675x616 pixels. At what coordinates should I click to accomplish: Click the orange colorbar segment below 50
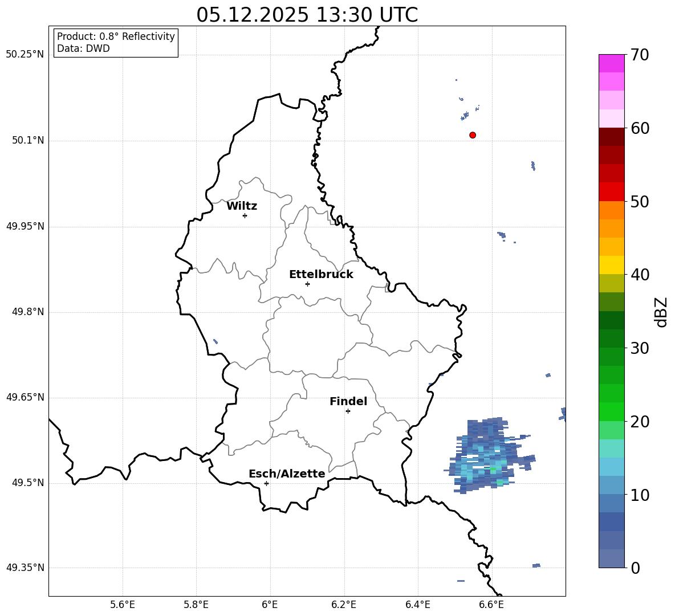[x=611, y=210]
